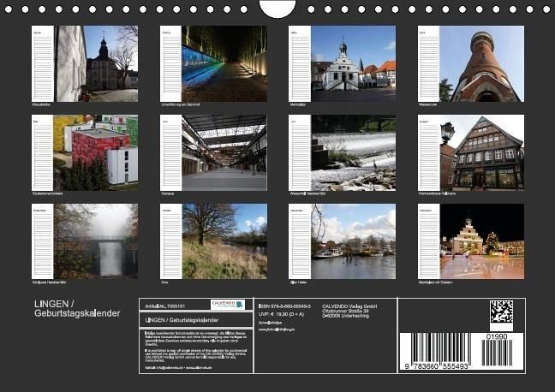Click the January date column beside the church photo
555x392 pixels.
tap(43, 63)
